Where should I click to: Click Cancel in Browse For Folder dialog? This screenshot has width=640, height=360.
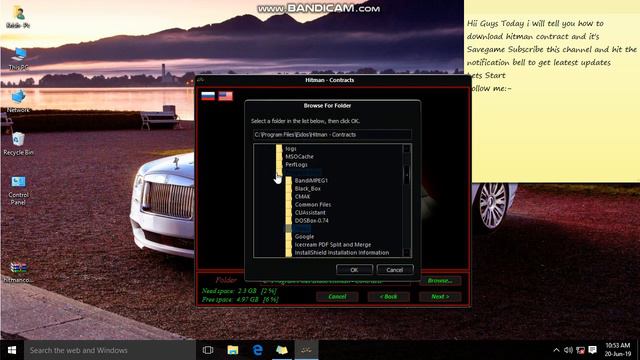point(395,270)
